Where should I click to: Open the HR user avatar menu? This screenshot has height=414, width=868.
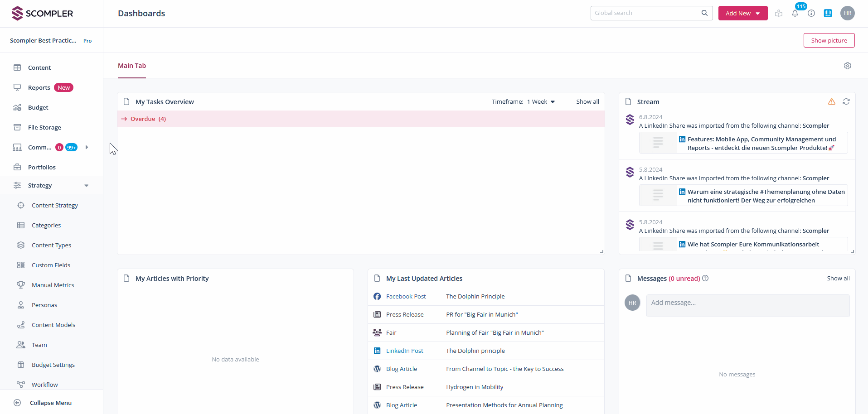847,13
